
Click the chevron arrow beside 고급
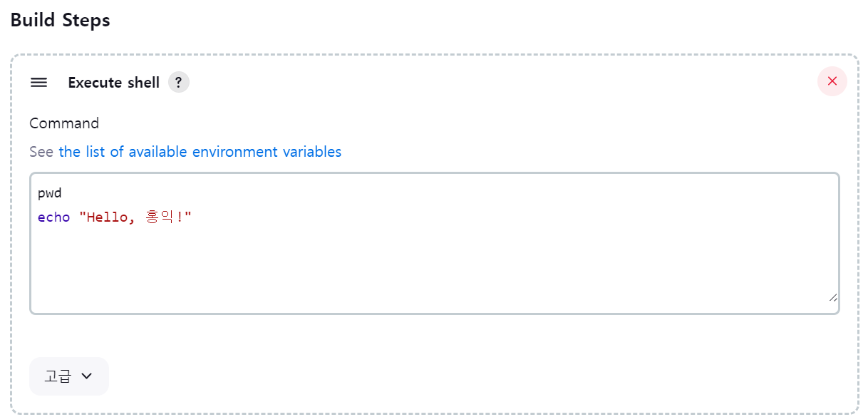pos(87,376)
